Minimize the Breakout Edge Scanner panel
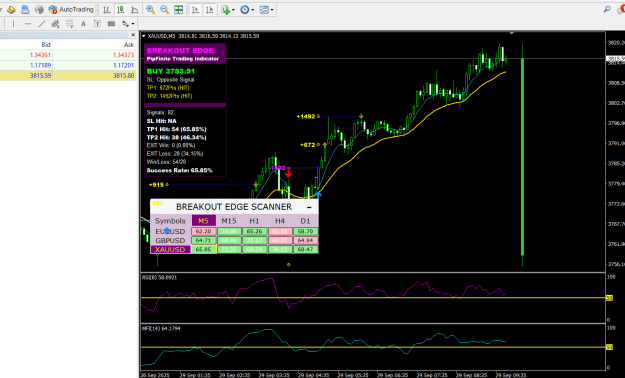 click(x=309, y=207)
